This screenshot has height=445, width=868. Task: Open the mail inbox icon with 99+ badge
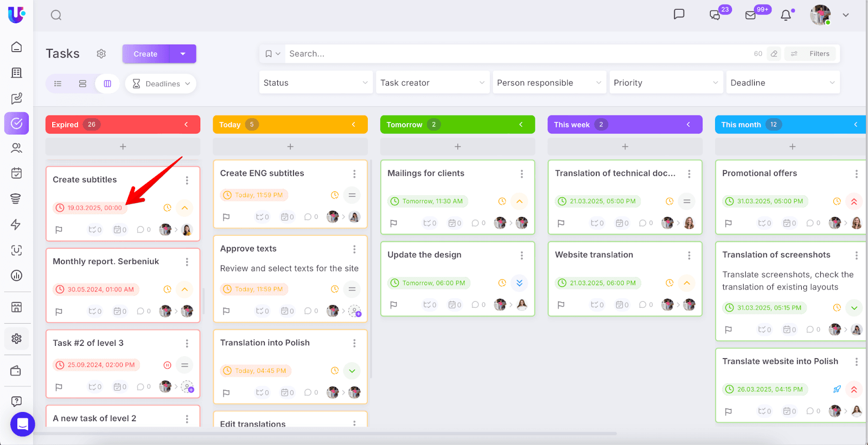click(751, 15)
